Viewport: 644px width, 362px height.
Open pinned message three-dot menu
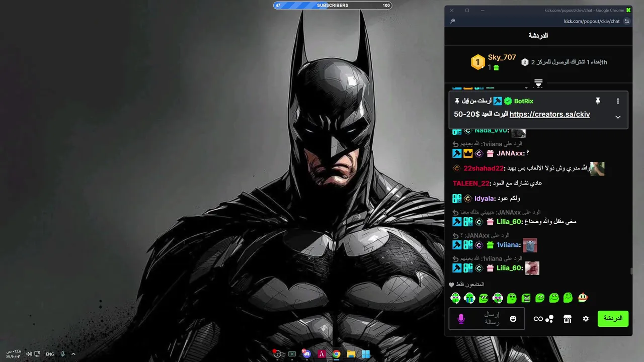tap(618, 101)
